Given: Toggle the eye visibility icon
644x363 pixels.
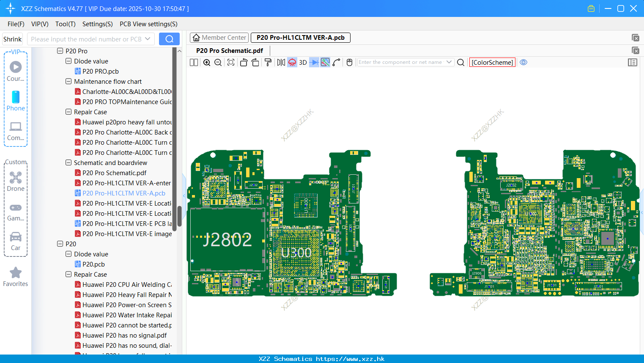Looking at the screenshot, I should coord(523,62).
